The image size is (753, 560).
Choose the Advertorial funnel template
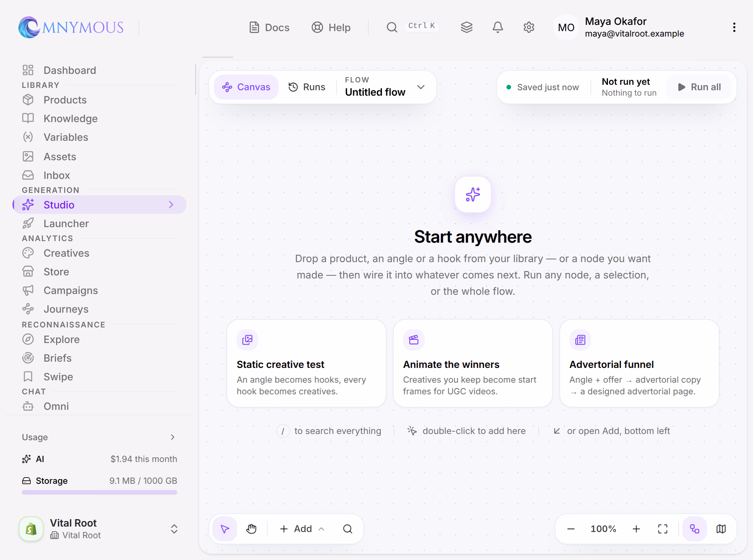tap(639, 363)
